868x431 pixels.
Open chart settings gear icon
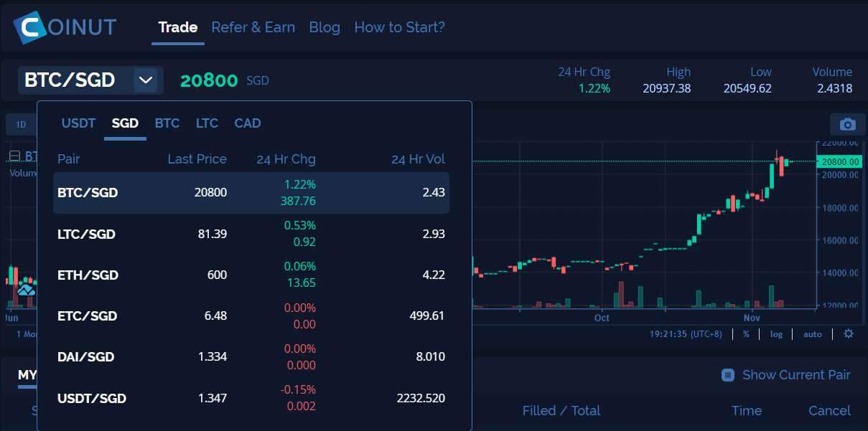click(849, 334)
